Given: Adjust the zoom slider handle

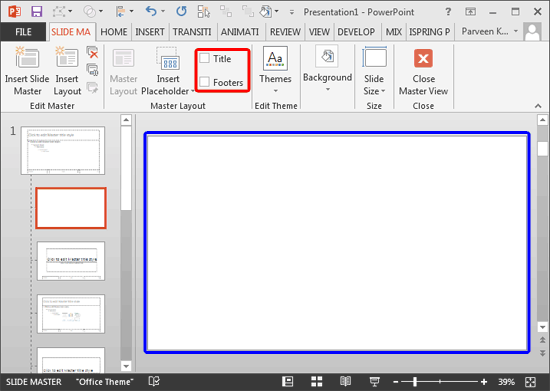Looking at the screenshot, I should (x=415, y=382).
